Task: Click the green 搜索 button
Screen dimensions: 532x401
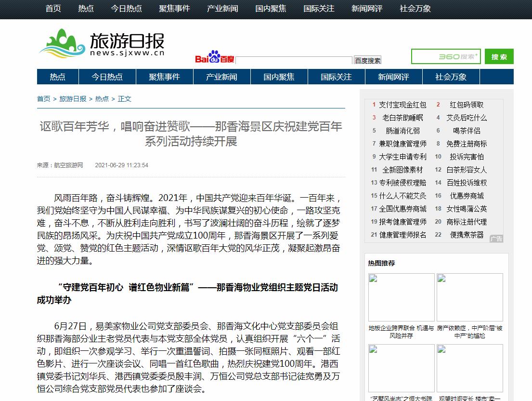Action: [499, 56]
